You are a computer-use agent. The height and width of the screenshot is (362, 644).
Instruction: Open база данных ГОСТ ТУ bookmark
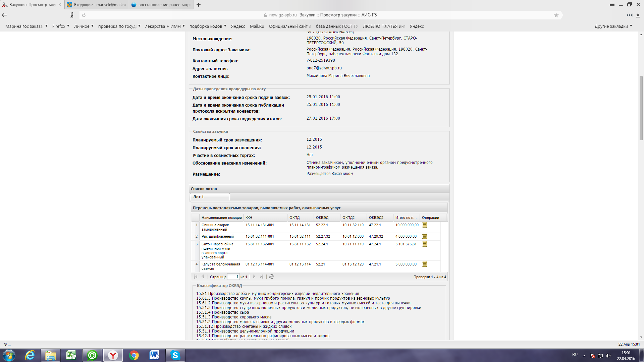[337, 26]
